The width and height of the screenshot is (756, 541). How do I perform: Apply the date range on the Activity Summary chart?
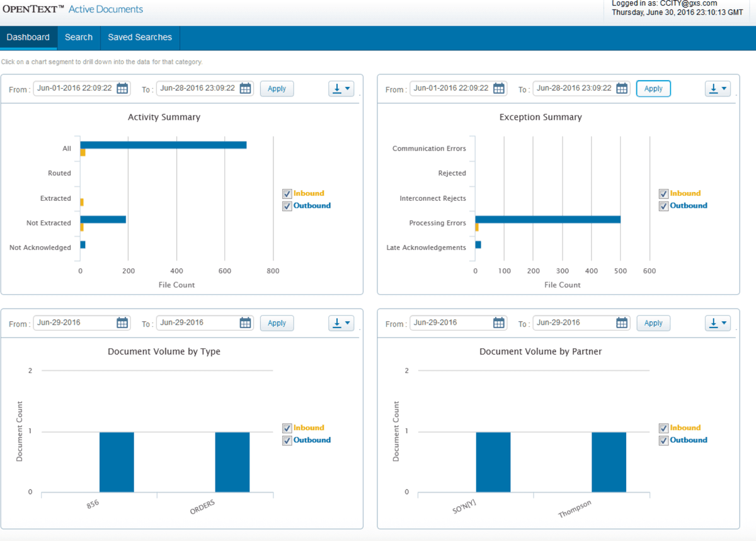point(277,88)
